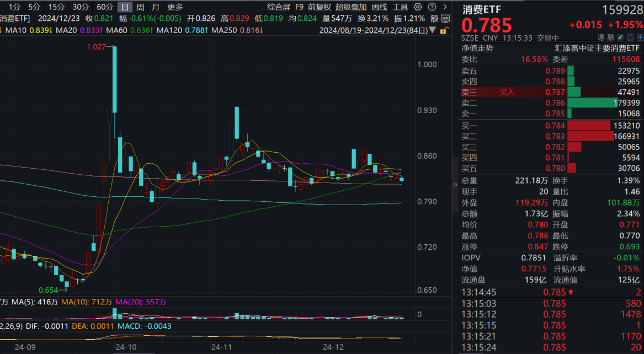Viewport: 644px width, 354px height.
Task: Open the settings gear icon
Action: point(418,7)
